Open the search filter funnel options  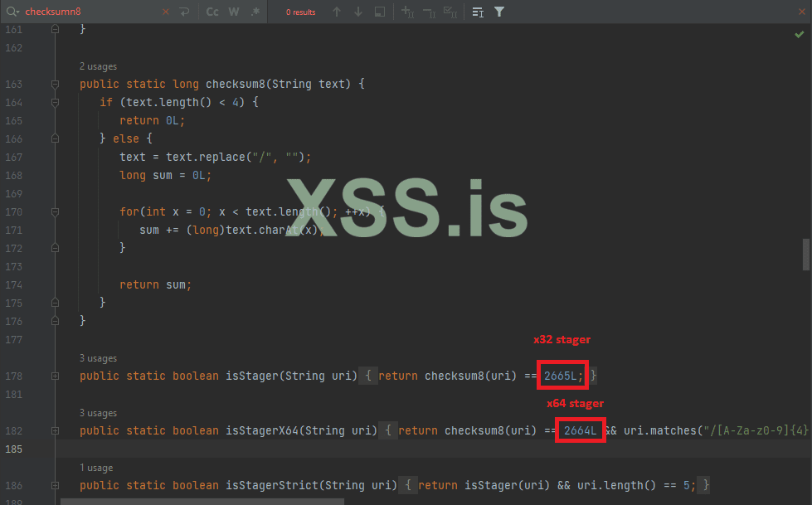pyautogui.click(x=499, y=12)
